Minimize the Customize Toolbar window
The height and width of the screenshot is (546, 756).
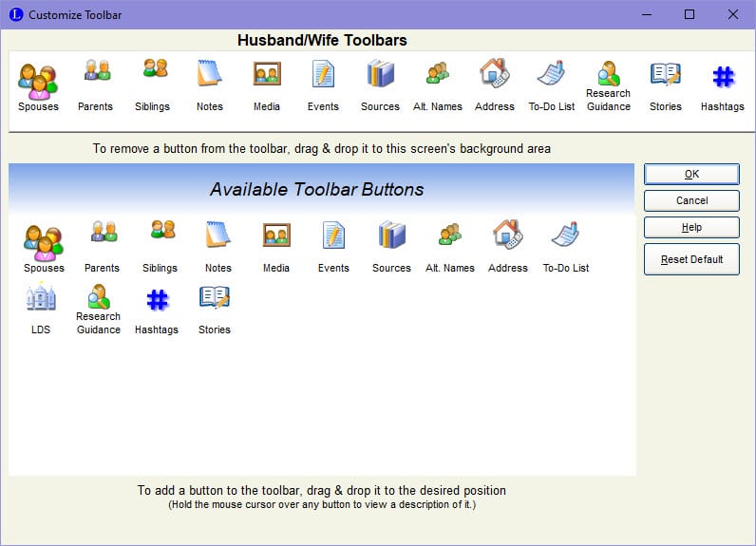tap(647, 14)
